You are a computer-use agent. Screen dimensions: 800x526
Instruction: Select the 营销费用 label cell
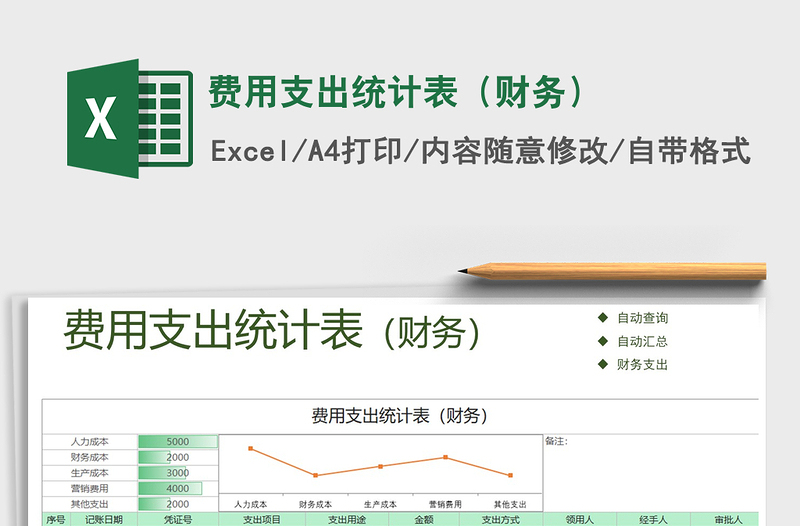[x=90, y=489]
